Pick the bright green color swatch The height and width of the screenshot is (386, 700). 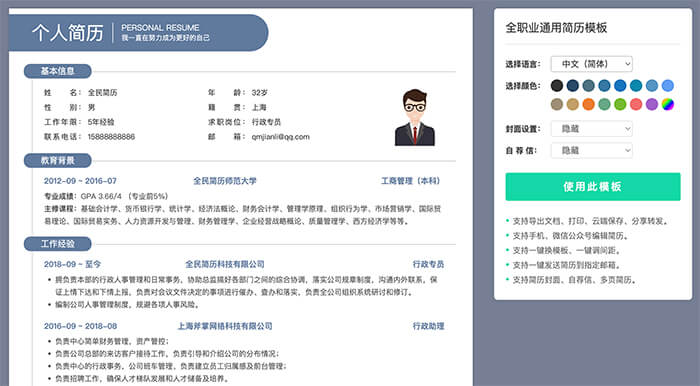pyautogui.click(x=620, y=104)
